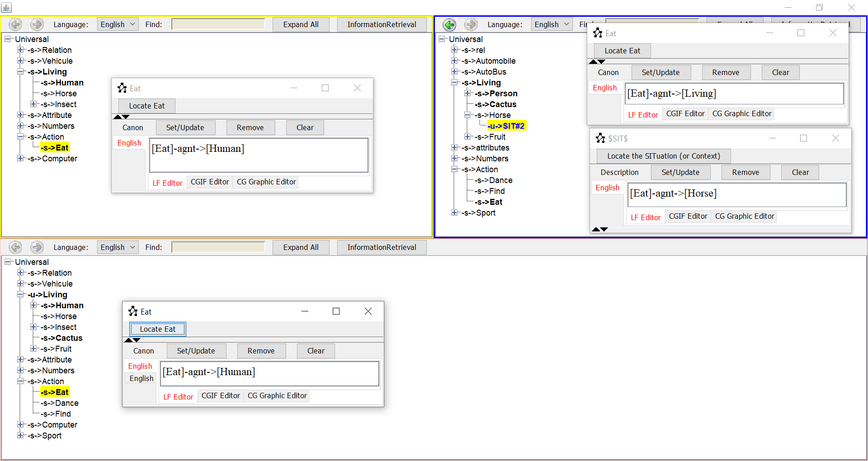Expand the Person node in the top-right tree
The image size is (868, 461).
coord(467,93)
